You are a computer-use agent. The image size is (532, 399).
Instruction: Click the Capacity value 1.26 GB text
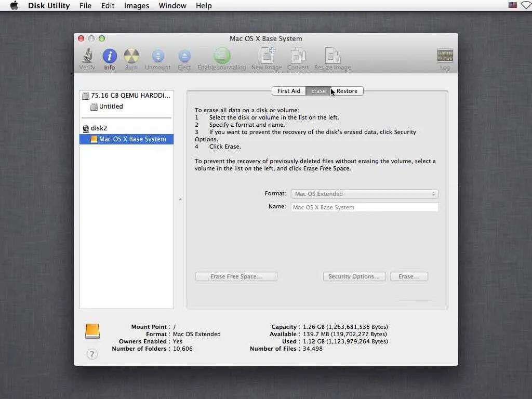click(x=345, y=327)
